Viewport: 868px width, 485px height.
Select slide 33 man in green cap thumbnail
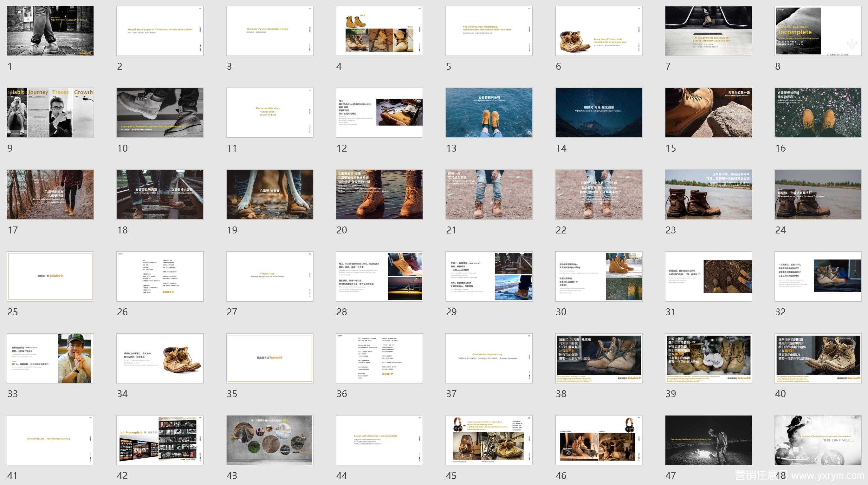click(x=50, y=358)
